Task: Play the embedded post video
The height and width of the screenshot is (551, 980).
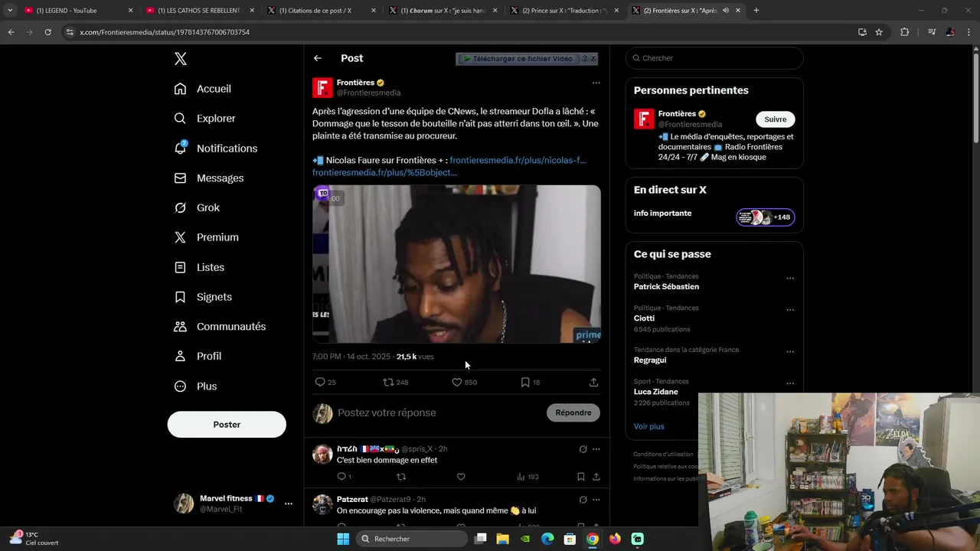Action: click(456, 264)
